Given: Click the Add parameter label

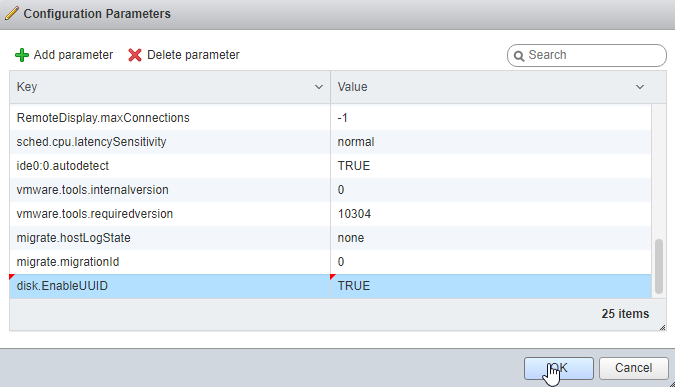Looking at the screenshot, I should pyautogui.click(x=73, y=55).
